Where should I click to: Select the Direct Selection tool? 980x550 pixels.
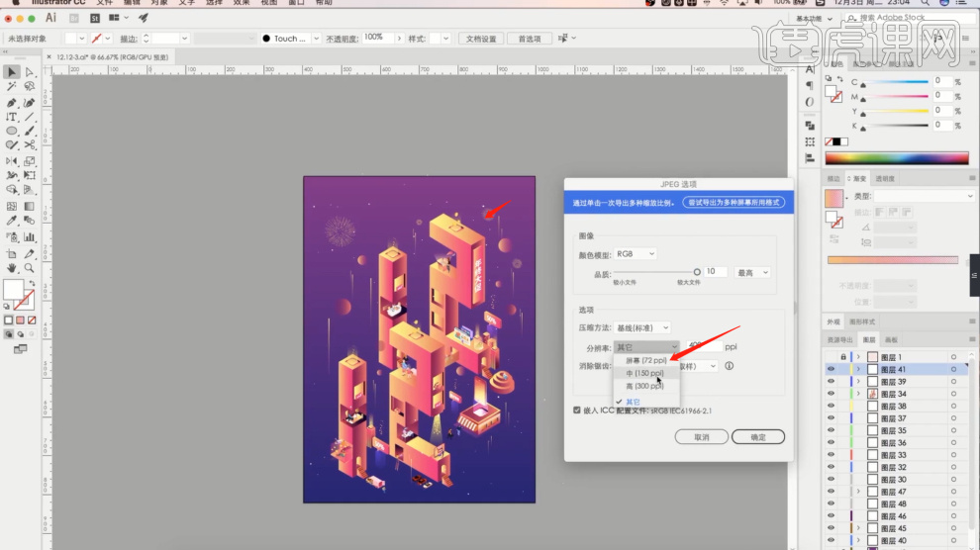[29, 72]
